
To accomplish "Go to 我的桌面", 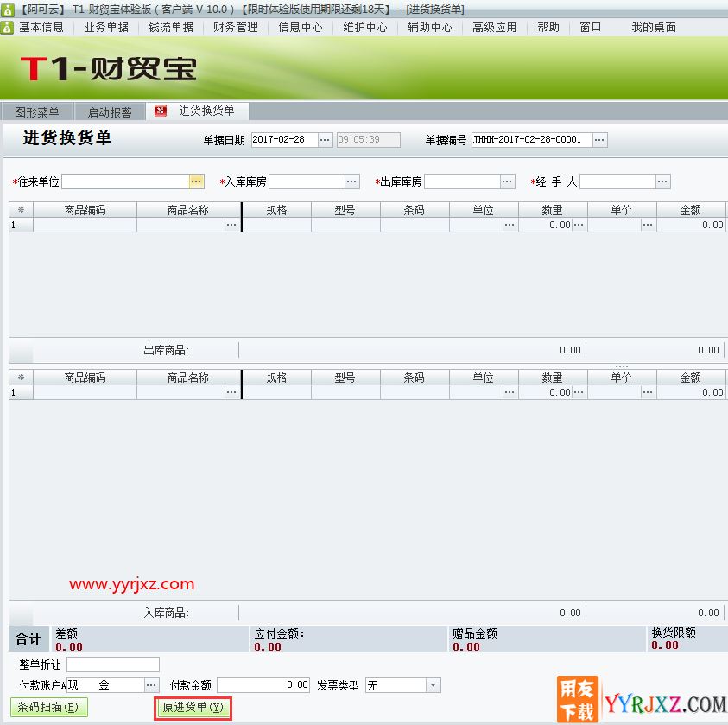I will [x=654, y=28].
